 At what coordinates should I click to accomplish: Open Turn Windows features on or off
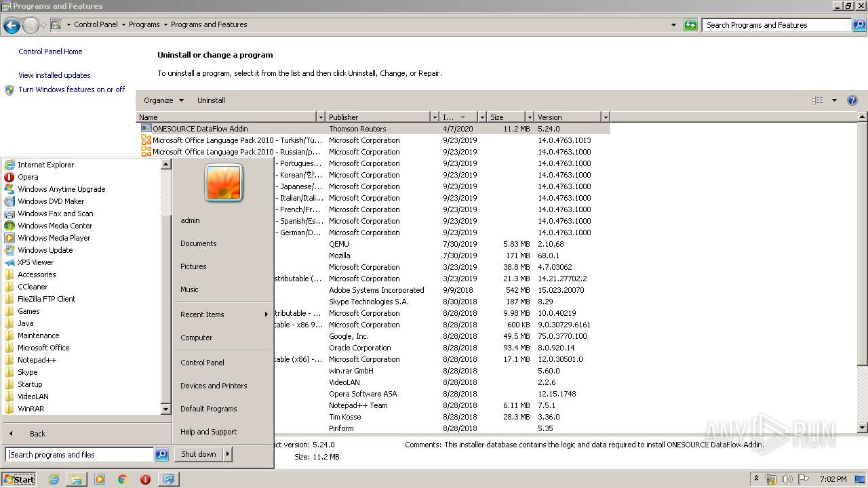point(71,89)
